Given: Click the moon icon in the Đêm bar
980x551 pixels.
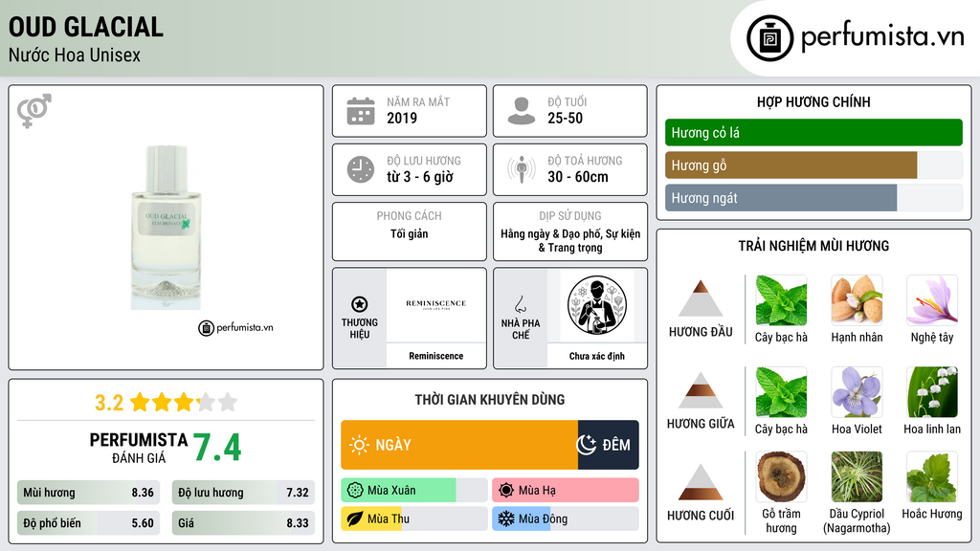Looking at the screenshot, I should coord(587,445).
